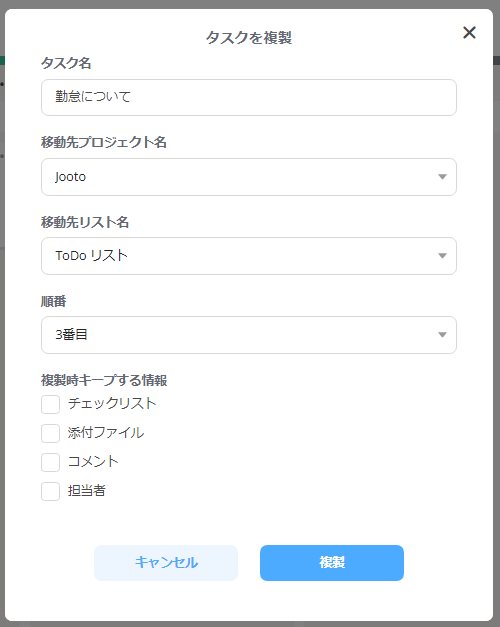Toggle the 担当者 checkbox
This screenshot has width=500, height=627.
coord(50,491)
